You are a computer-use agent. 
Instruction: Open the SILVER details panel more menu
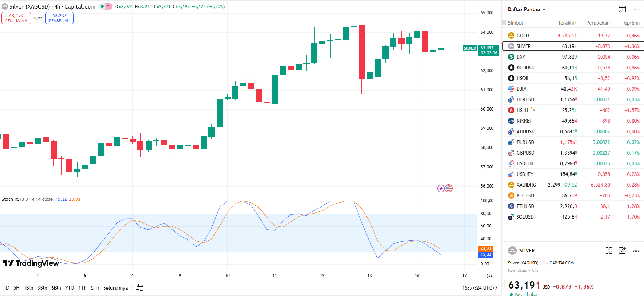(x=636, y=251)
